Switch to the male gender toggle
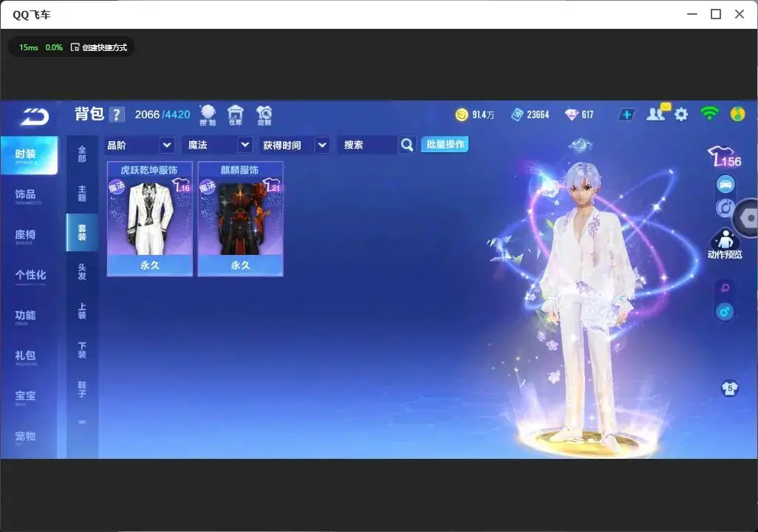Screen dimensions: 758x532 [725, 312]
